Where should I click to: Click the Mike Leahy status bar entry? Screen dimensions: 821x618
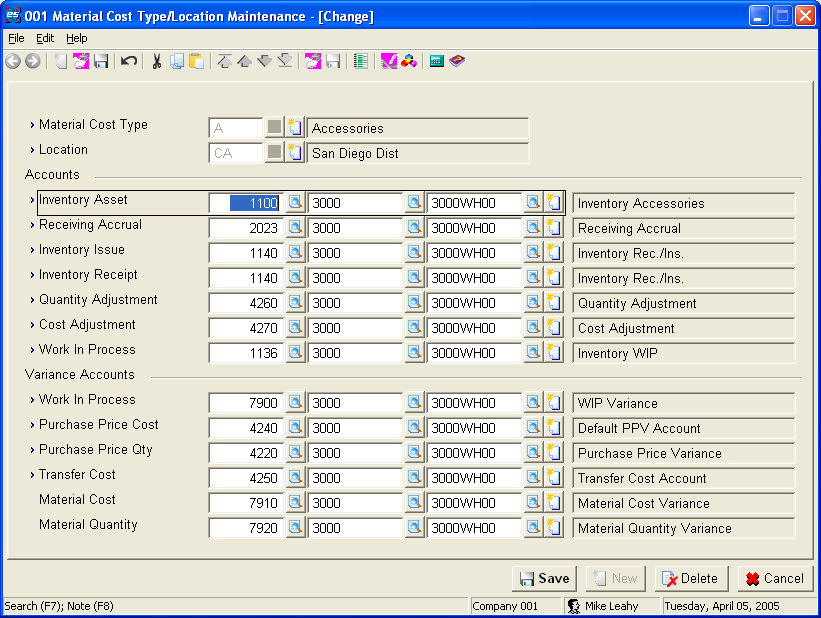611,606
